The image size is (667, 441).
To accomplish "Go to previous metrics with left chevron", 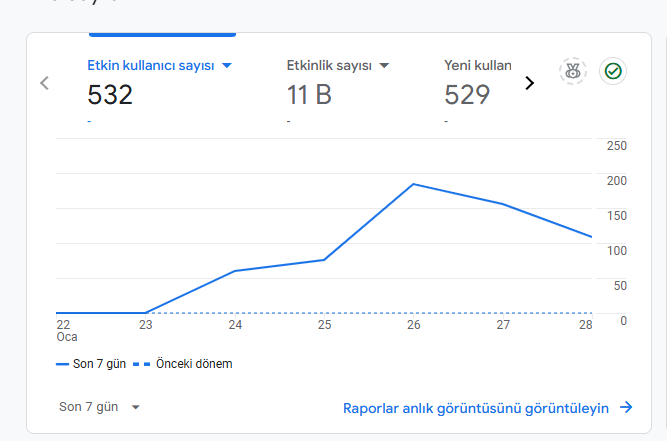I will pos(45,83).
